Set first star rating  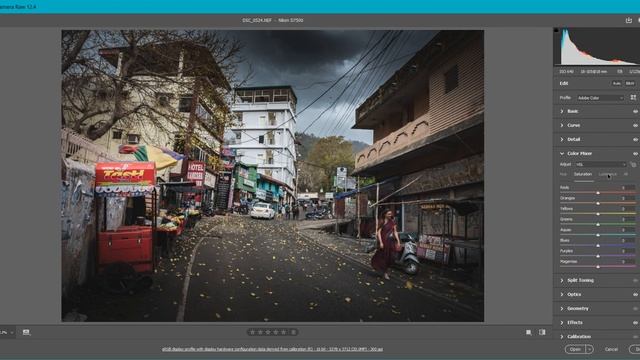pos(253,332)
